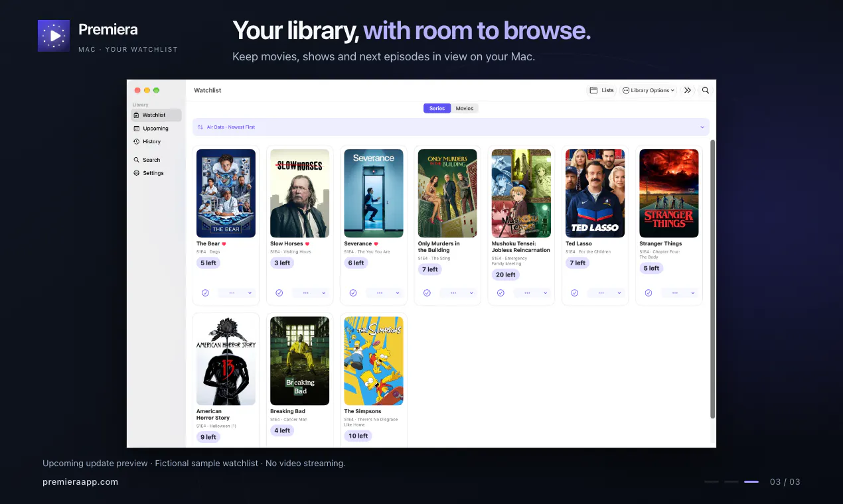Click the heart next to Slow Horses
The width and height of the screenshot is (843, 504).
[307, 244]
